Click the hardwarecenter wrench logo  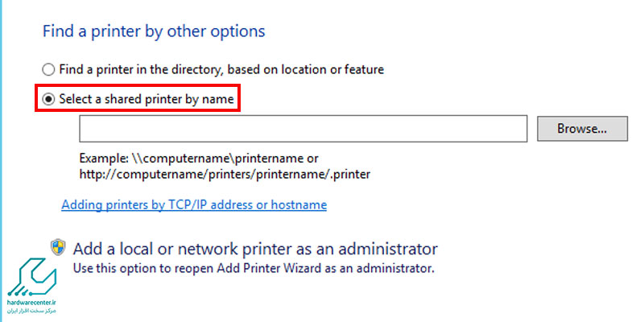[x=31, y=278]
